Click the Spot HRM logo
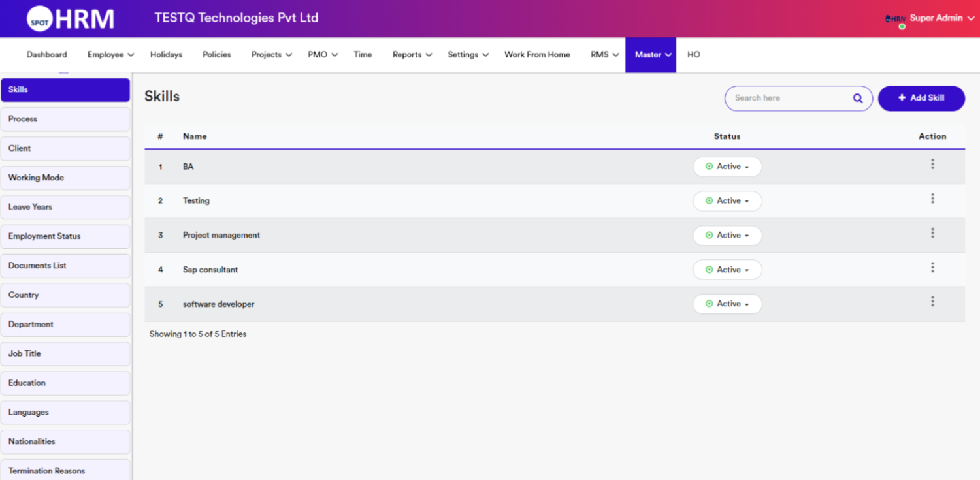This screenshot has height=480, width=980. 71,19
